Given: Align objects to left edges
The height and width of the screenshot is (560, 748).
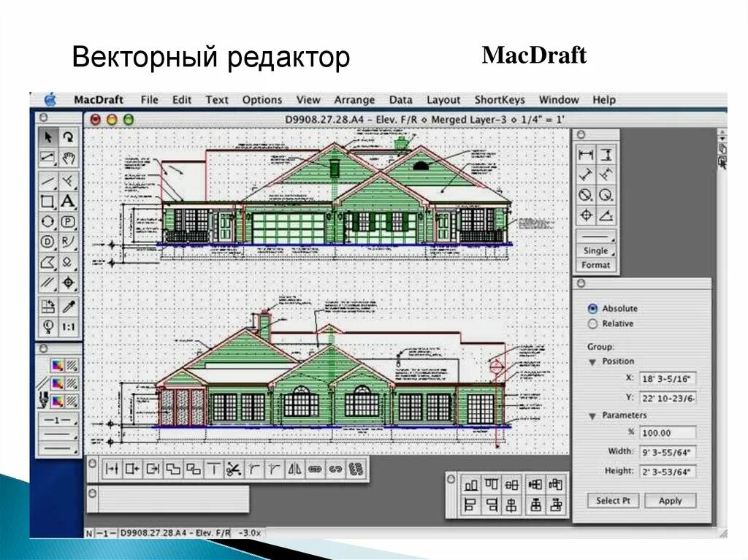Looking at the screenshot, I should click(x=471, y=505).
